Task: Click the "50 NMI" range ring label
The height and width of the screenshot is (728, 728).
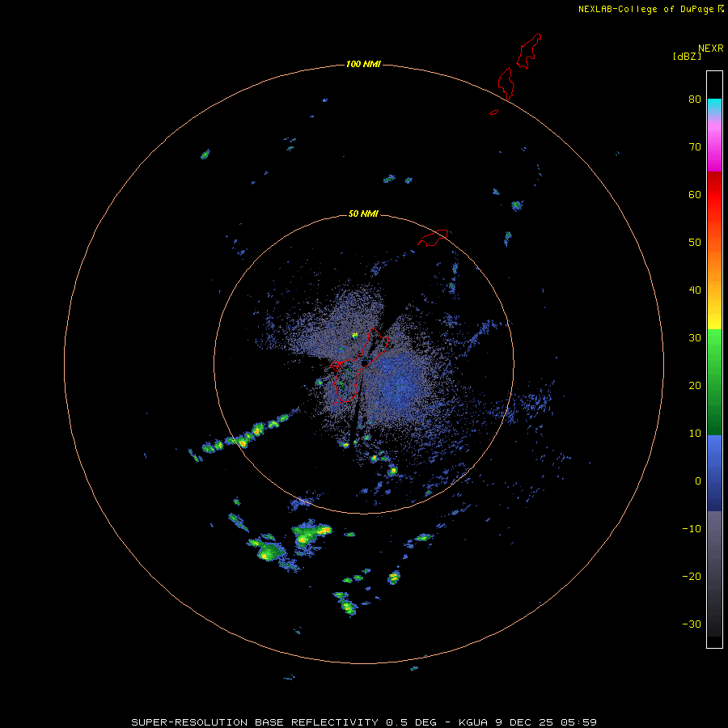Action: pyautogui.click(x=363, y=214)
